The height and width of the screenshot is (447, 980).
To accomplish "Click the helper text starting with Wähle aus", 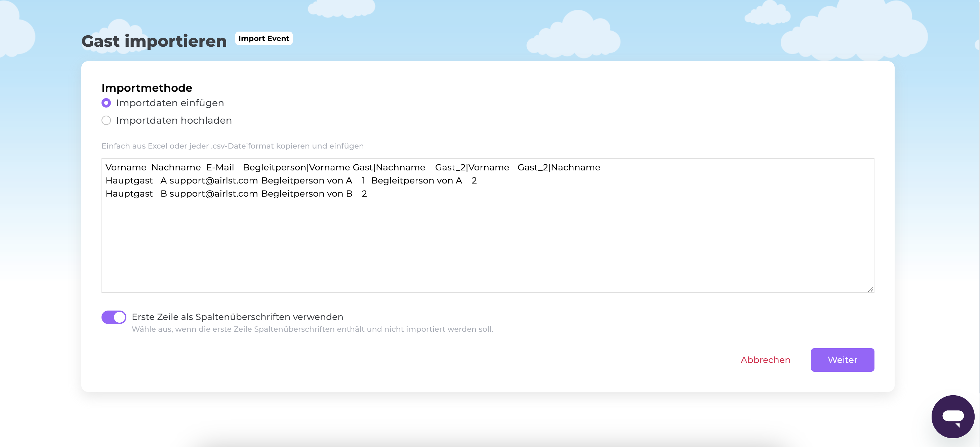I will pyautogui.click(x=312, y=329).
